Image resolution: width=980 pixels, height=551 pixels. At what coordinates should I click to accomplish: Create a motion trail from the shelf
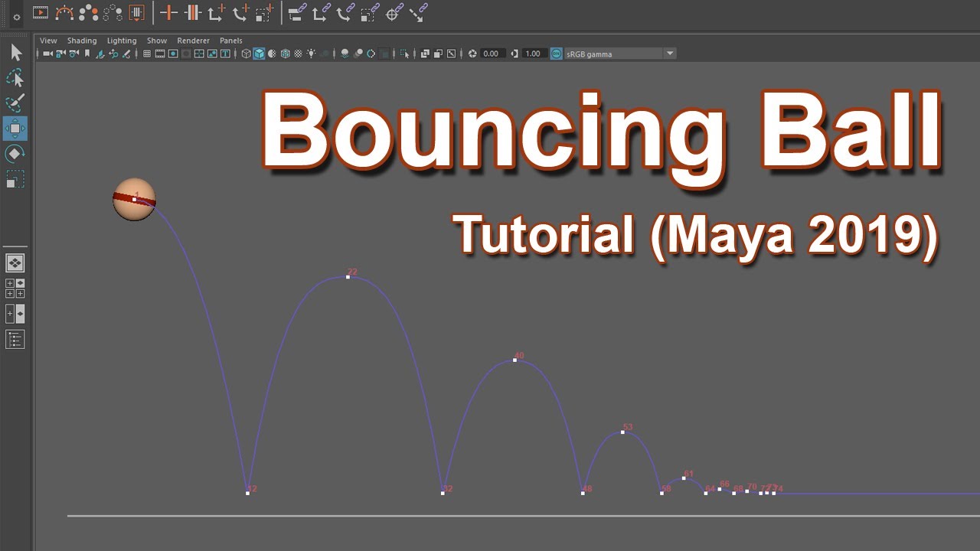pos(64,12)
